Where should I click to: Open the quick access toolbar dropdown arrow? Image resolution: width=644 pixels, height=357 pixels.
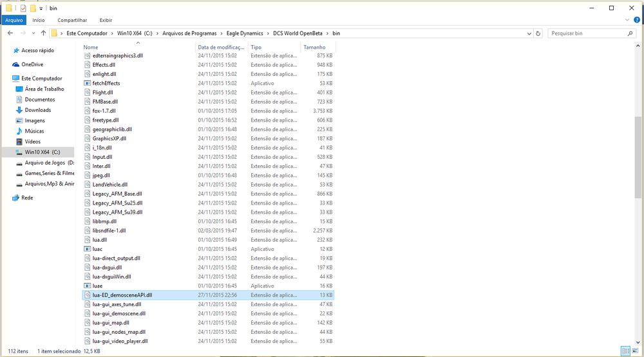coord(41,8)
